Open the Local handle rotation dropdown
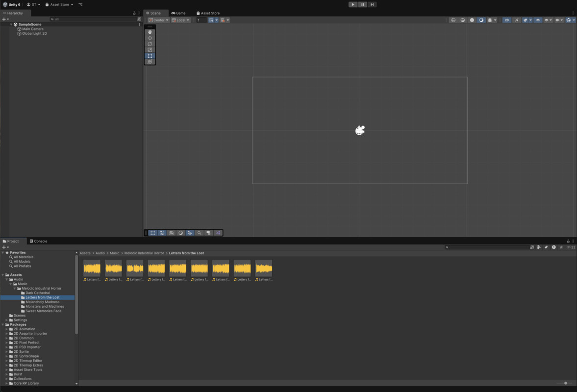 click(x=180, y=20)
